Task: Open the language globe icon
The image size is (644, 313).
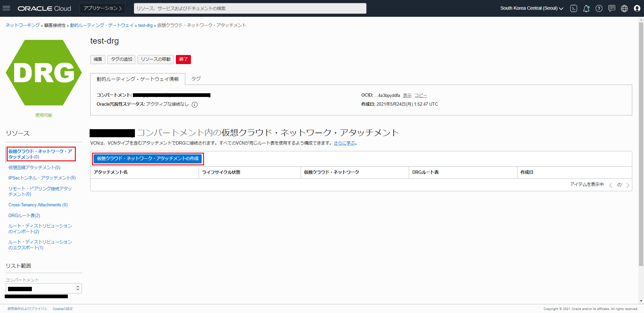Action: (x=624, y=8)
